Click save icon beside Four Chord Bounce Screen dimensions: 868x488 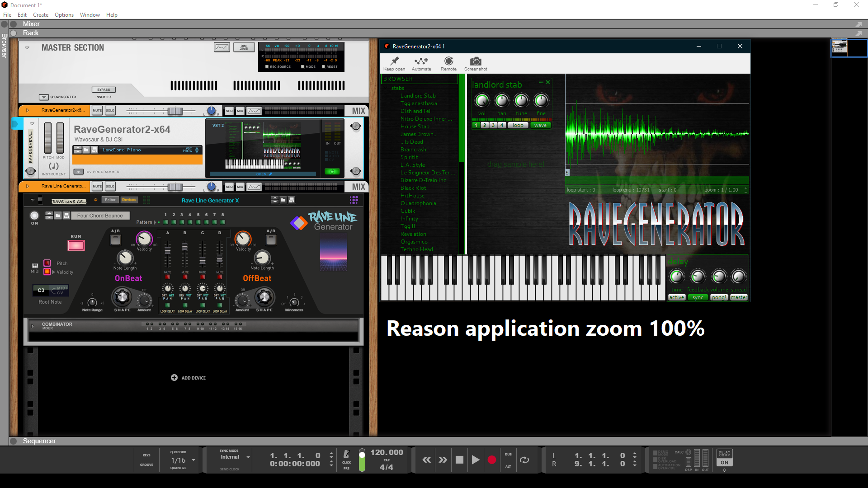click(x=66, y=216)
